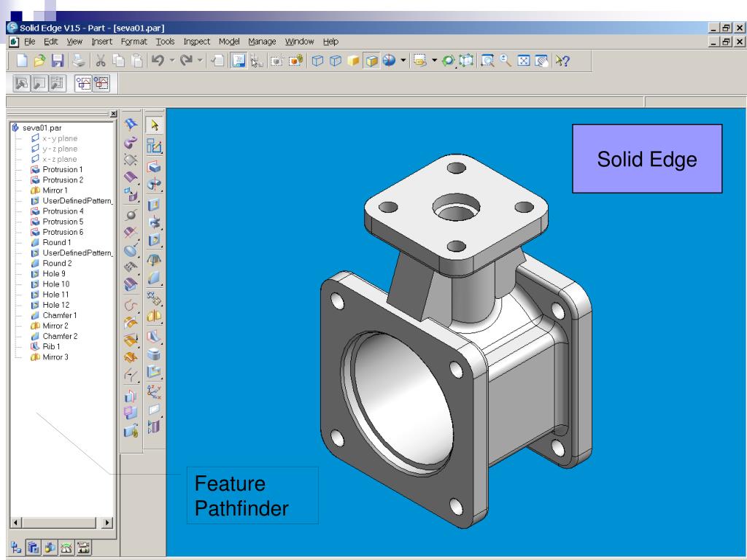Open the Window menu
The image size is (747, 560).
click(x=299, y=42)
